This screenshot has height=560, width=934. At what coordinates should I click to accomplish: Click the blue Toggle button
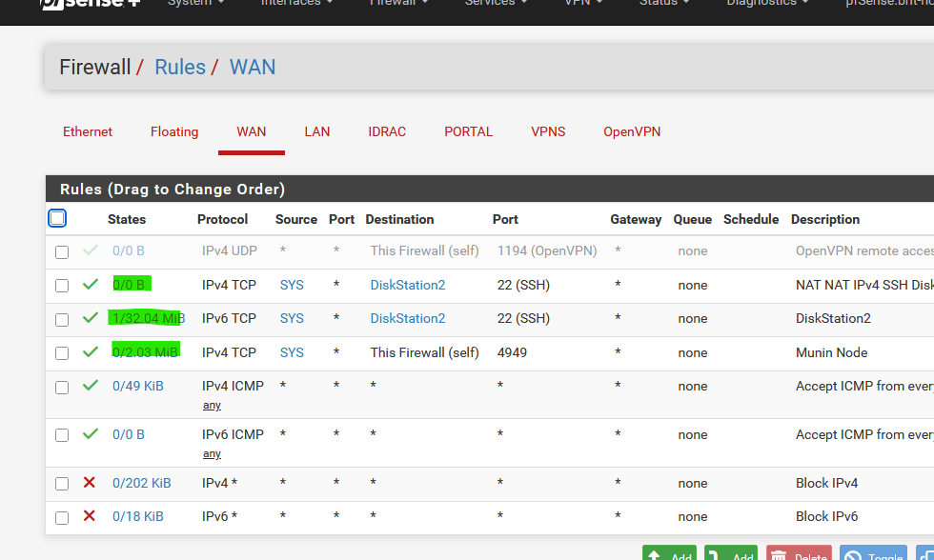pyautogui.click(x=873, y=553)
